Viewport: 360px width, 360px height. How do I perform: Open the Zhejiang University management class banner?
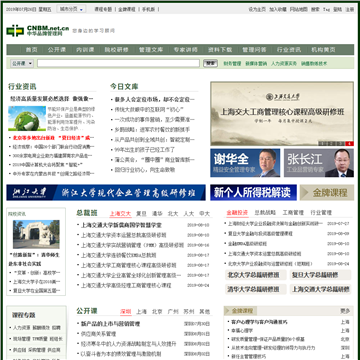(106, 193)
